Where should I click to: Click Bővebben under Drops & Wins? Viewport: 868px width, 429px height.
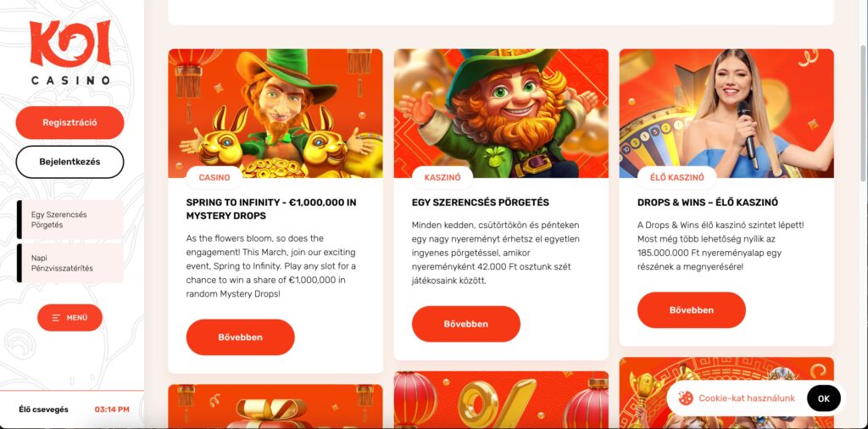(x=692, y=310)
